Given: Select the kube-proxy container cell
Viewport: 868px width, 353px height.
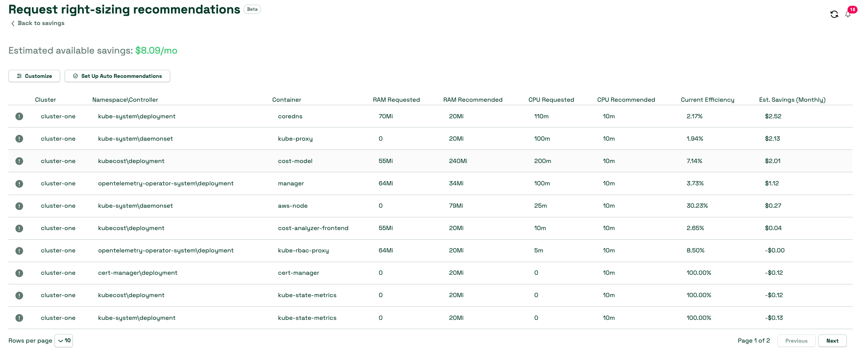Looking at the screenshot, I should tap(295, 139).
